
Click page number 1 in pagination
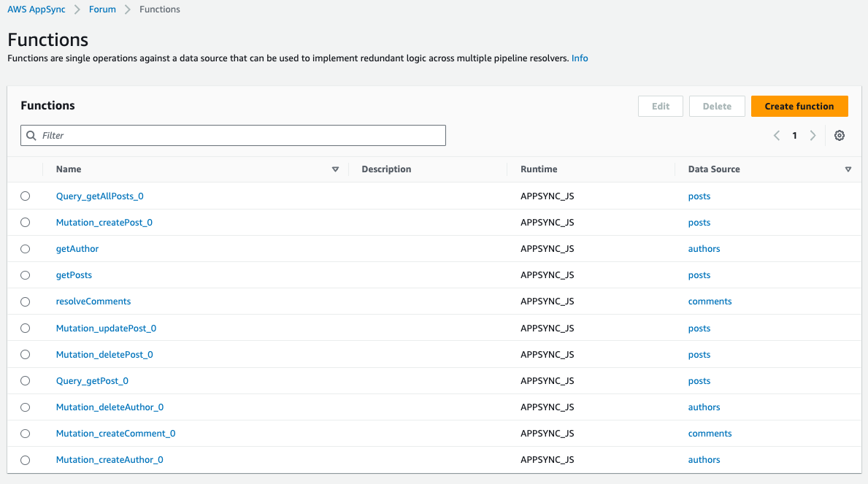pos(794,136)
